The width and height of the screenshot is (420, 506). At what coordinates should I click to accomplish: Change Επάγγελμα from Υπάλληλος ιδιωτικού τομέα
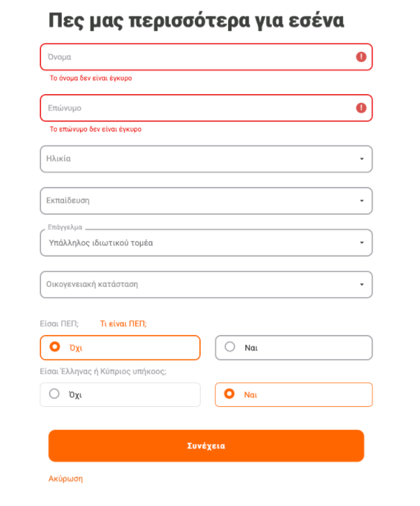click(206, 243)
